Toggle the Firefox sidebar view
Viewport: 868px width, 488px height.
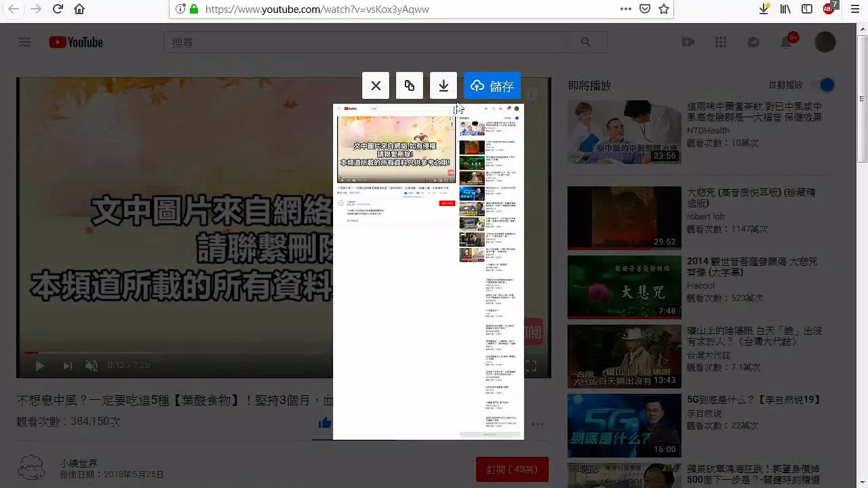click(x=807, y=9)
